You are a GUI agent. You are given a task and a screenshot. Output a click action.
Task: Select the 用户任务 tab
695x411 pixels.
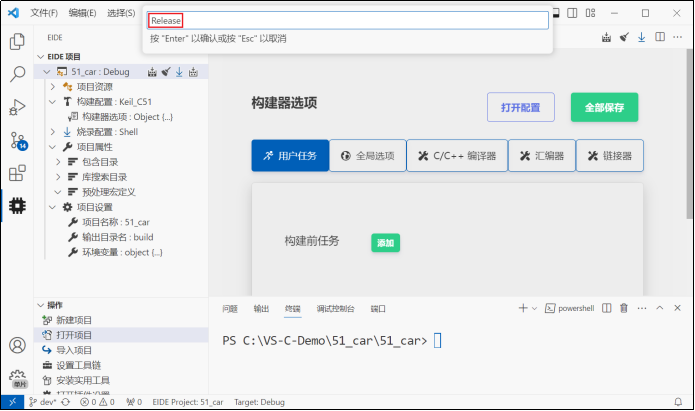click(290, 156)
